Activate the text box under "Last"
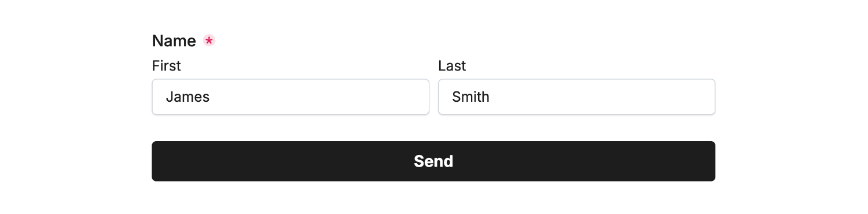This screenshot has width=868, height=214. (x=577, y=97)
